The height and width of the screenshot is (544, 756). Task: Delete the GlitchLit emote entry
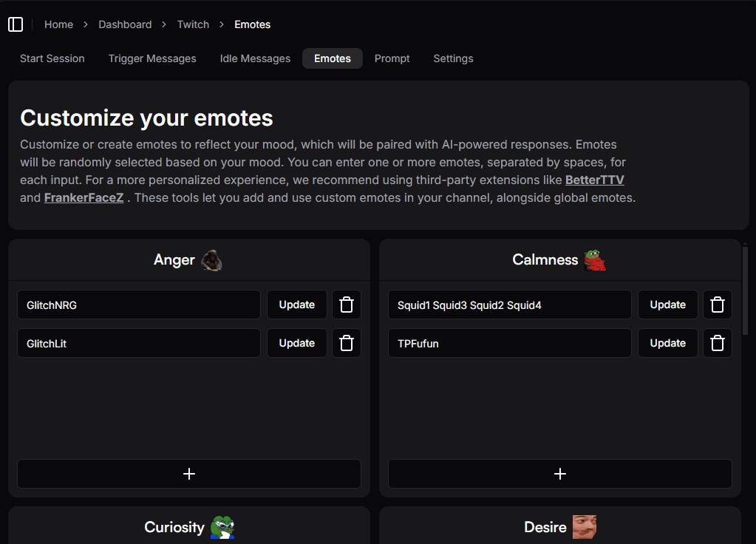click(x=346, y=344)
